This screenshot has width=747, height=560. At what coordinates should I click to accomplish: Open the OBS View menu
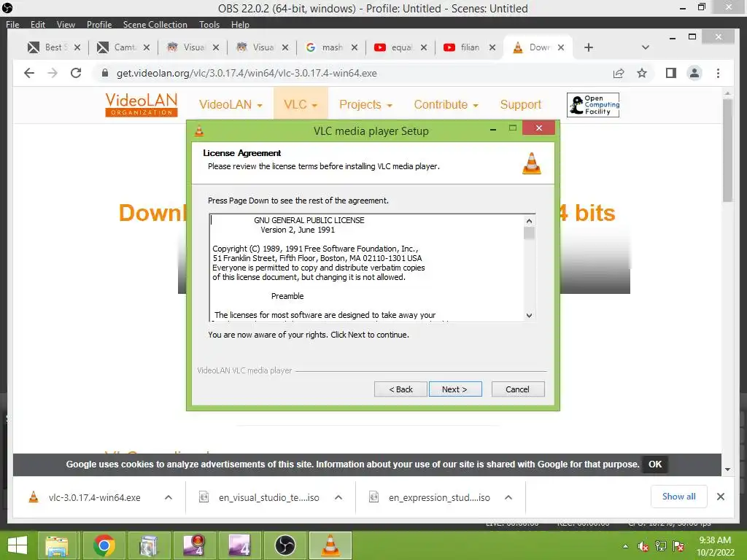(x=66, y=24)
